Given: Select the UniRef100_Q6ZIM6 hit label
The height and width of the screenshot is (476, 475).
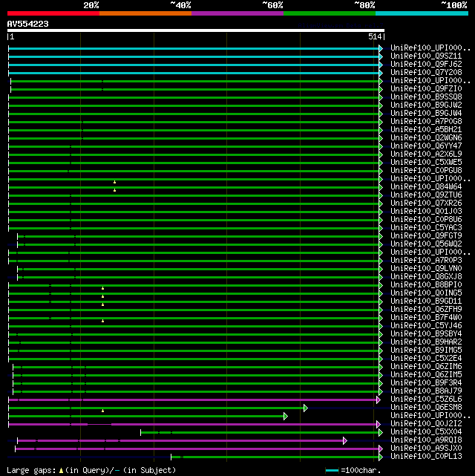Looking at the screenshot, I should (x=426, y=367).
